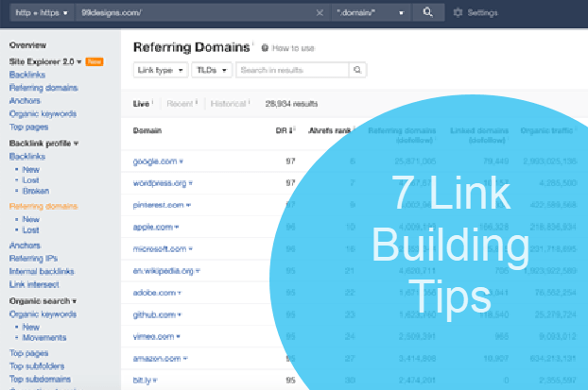Collapse the Organic search section

pos(43,301)
